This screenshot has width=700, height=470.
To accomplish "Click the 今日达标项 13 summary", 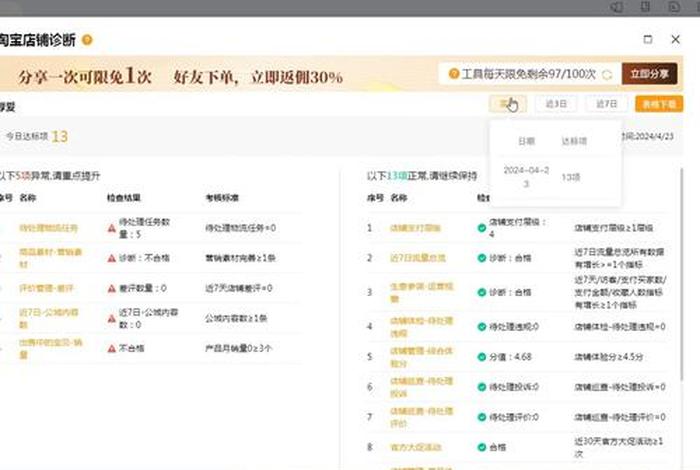I will click(x=37, y=137).
